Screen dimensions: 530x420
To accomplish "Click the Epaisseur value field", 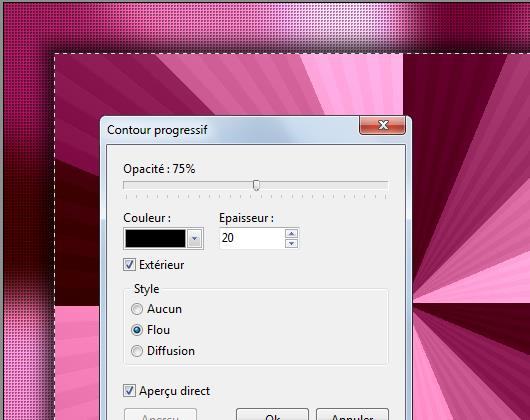I will pyautogui.click(x=252, y=238).
